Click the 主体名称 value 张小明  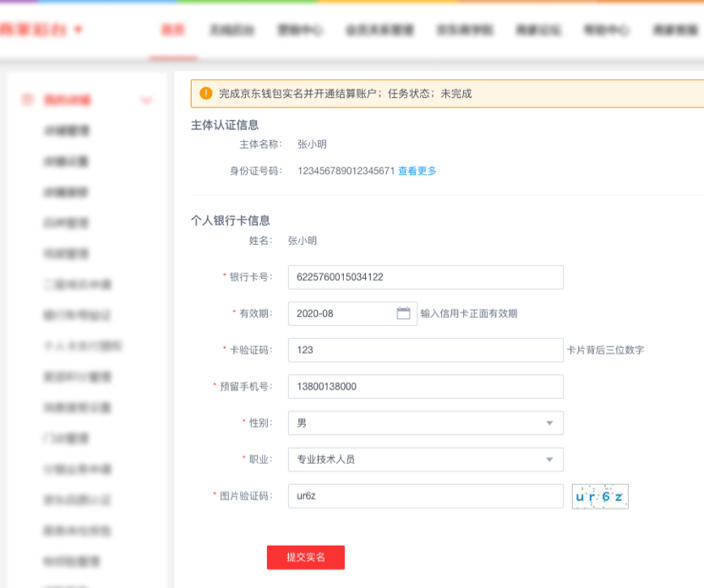coord(312,144)
